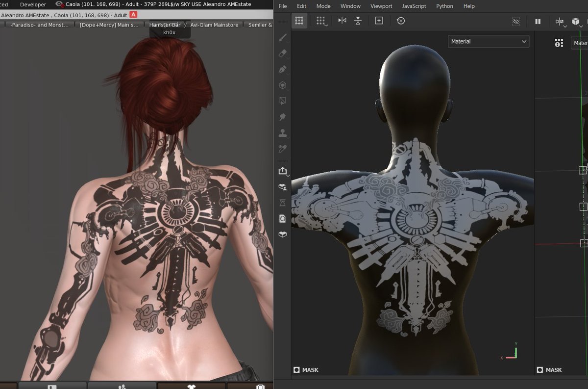This screenshot has width=588, height=389.
Task: Click the red A maturity rating icon
Action: tap(133, 15)
